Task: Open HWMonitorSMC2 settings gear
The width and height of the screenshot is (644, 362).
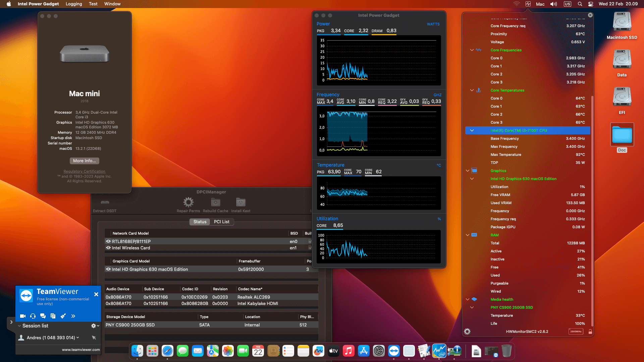Action: point(467,331)
